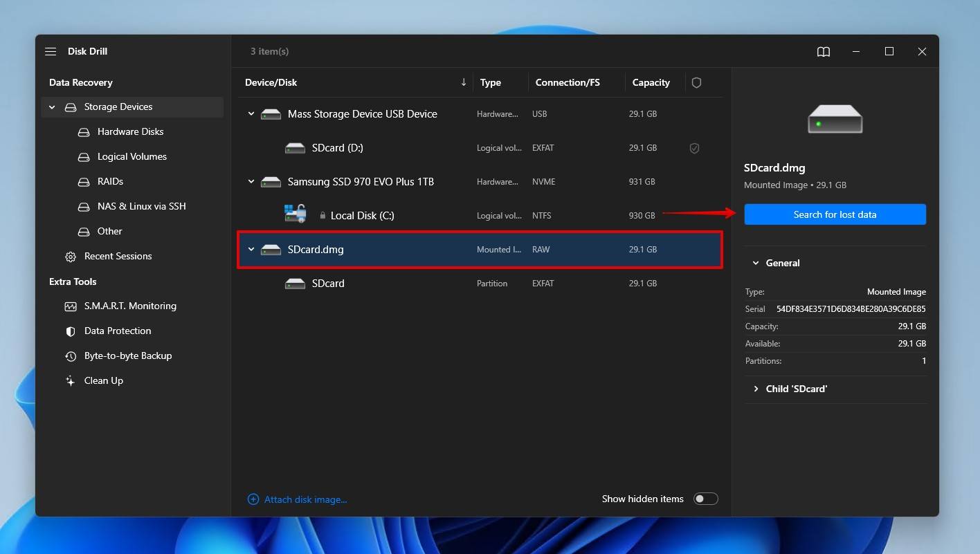Open Hardware Disks in the sidebar
This screenshot has width=980, height=554.
coord(130,132)
